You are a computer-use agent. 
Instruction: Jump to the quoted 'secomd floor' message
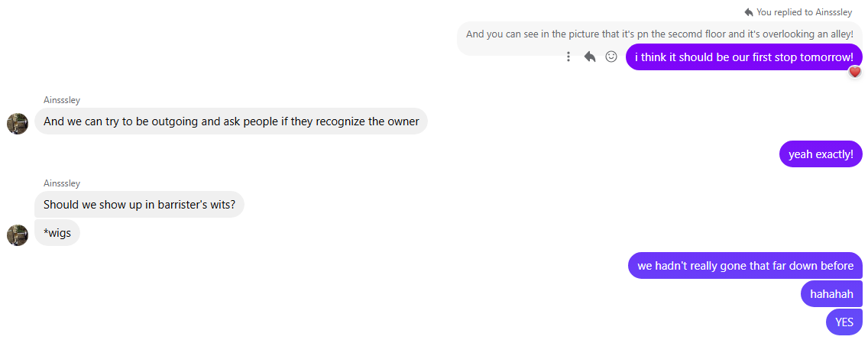pyautogui.click(x=659, y=34)
